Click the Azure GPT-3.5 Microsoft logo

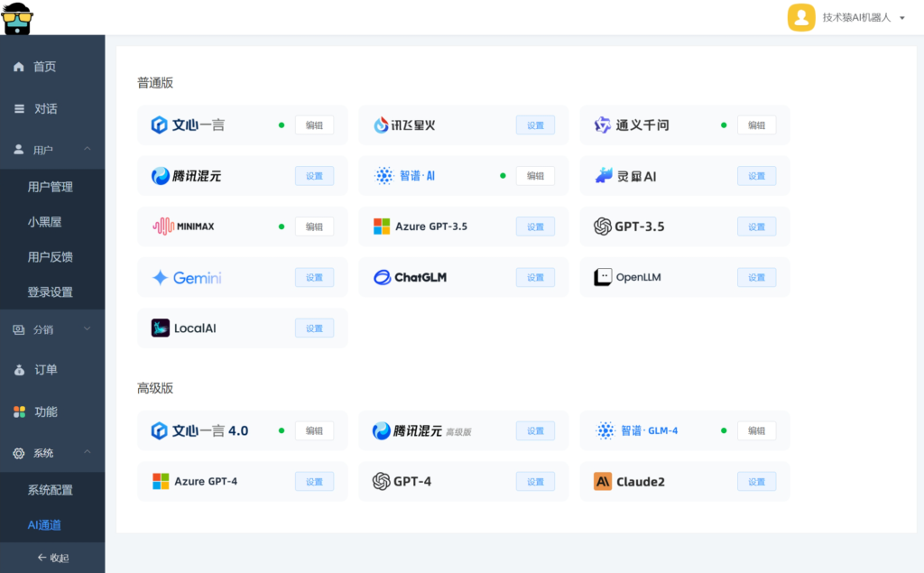(382, 226)
